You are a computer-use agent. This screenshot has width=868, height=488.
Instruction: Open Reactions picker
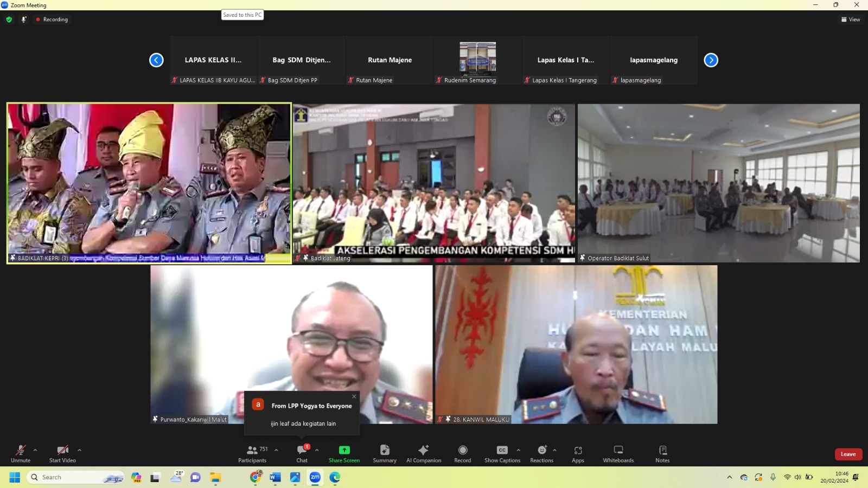(541, 453)
